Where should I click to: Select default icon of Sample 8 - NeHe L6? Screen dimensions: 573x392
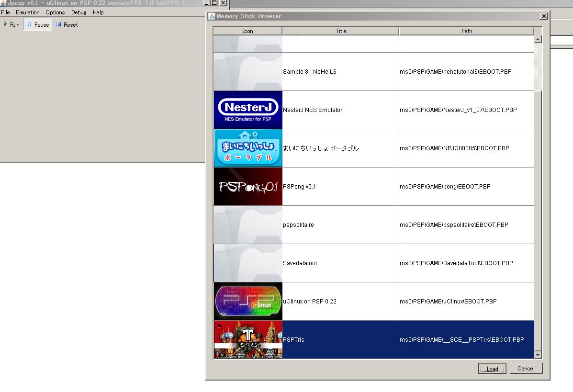pos(248,72)
